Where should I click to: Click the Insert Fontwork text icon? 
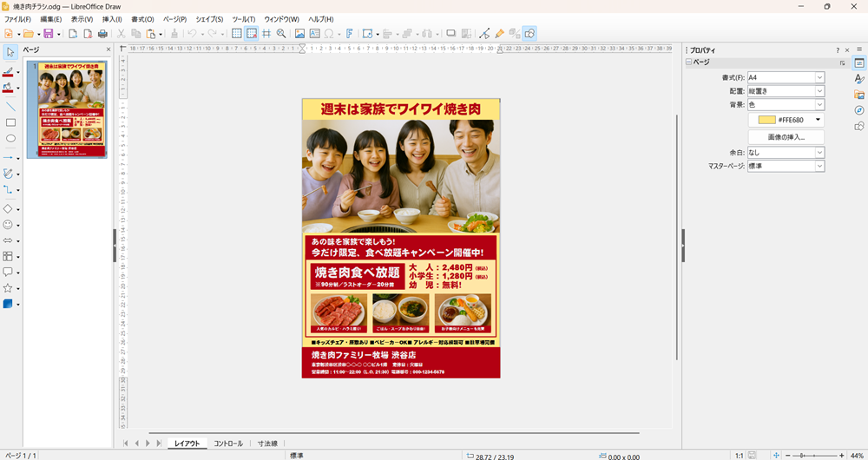(349, 34)
